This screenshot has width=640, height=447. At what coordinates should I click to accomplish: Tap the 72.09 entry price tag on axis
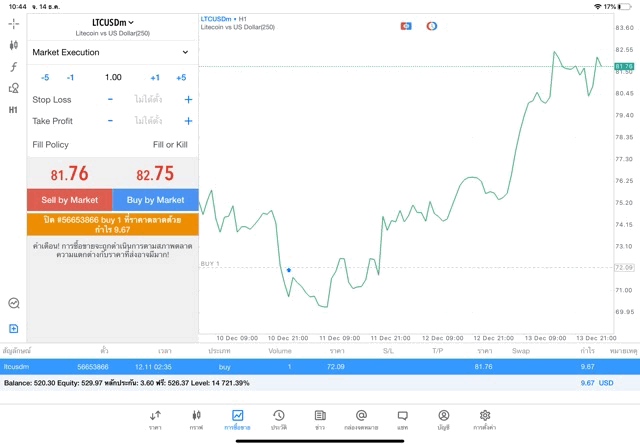pos(624,267)
